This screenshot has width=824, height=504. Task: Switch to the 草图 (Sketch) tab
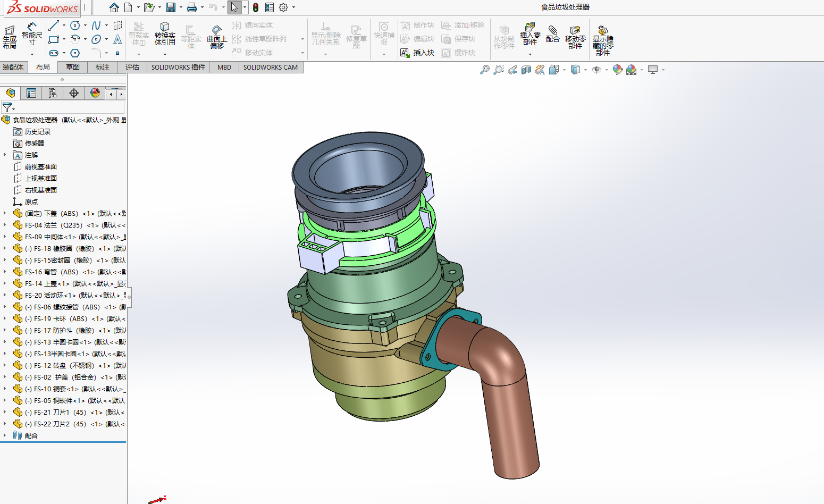[73, 67]
